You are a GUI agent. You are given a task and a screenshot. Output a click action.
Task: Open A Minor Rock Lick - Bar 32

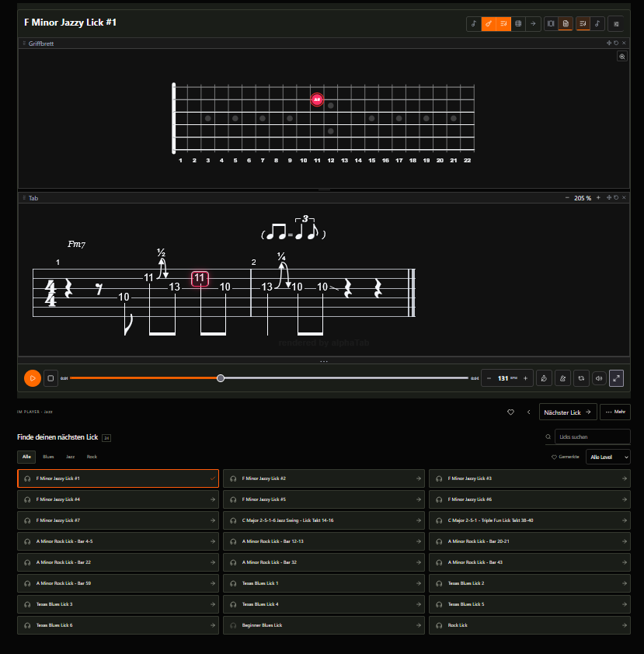point(324,562)
